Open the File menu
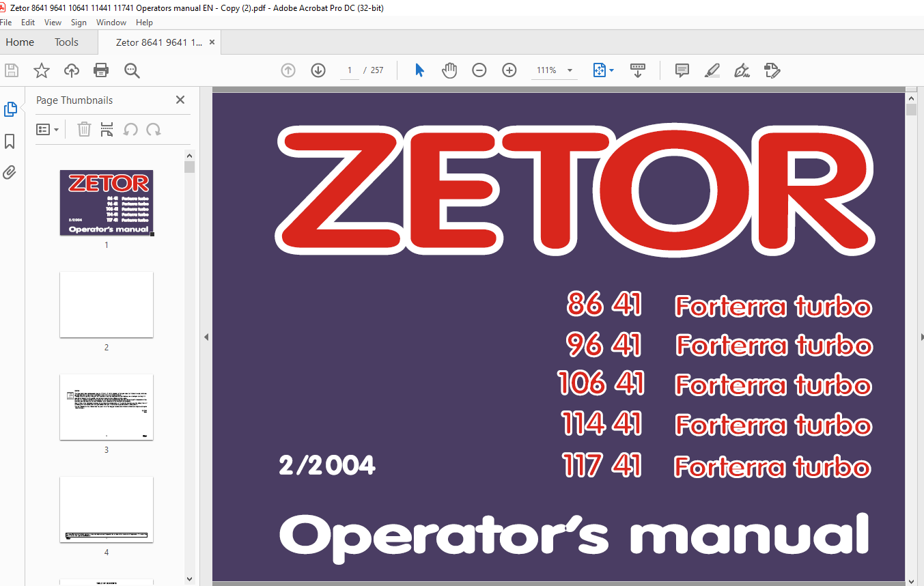924x586 pixels. point(5,23)
